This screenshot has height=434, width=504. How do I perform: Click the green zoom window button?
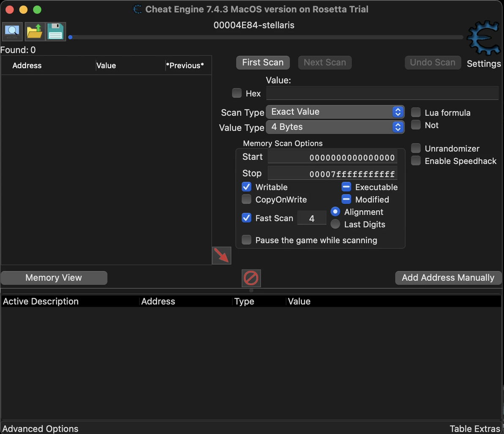point(37,10)
